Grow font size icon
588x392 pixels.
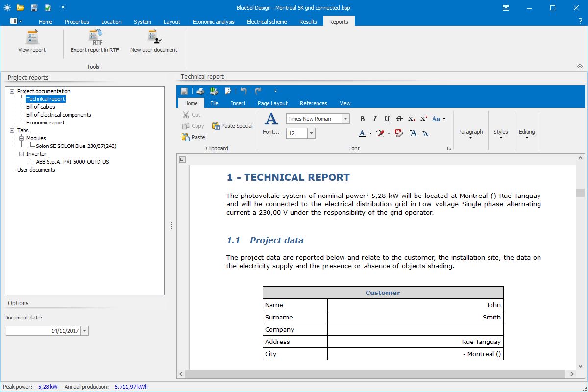413,133
